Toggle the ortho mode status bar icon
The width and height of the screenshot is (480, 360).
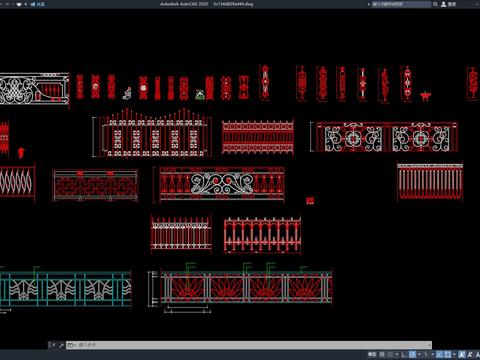[404, 354]
